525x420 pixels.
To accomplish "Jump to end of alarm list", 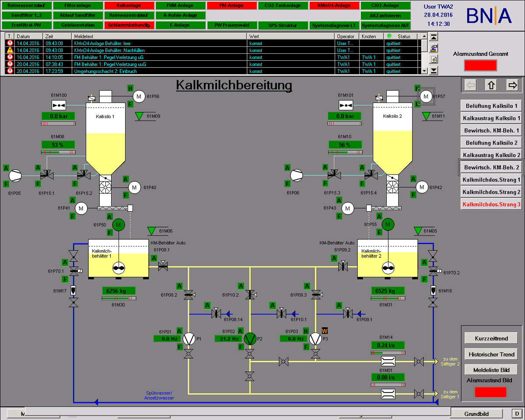I will (434, 70).
